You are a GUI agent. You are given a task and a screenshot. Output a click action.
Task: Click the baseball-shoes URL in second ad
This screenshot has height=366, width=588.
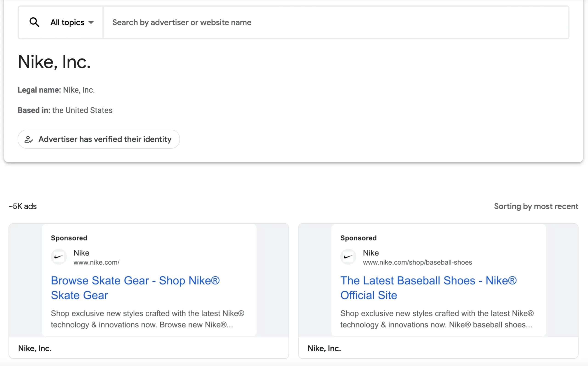(x=417, y=263)
